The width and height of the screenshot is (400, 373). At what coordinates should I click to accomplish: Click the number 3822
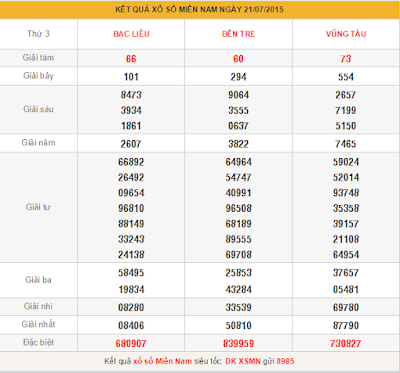point(238,144)
